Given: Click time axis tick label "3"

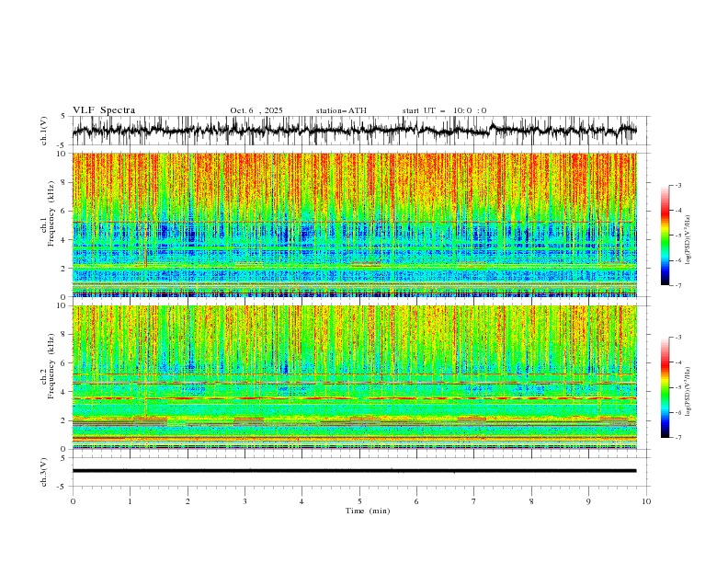Looking at the screenshot, I should [x=245, y=501].
